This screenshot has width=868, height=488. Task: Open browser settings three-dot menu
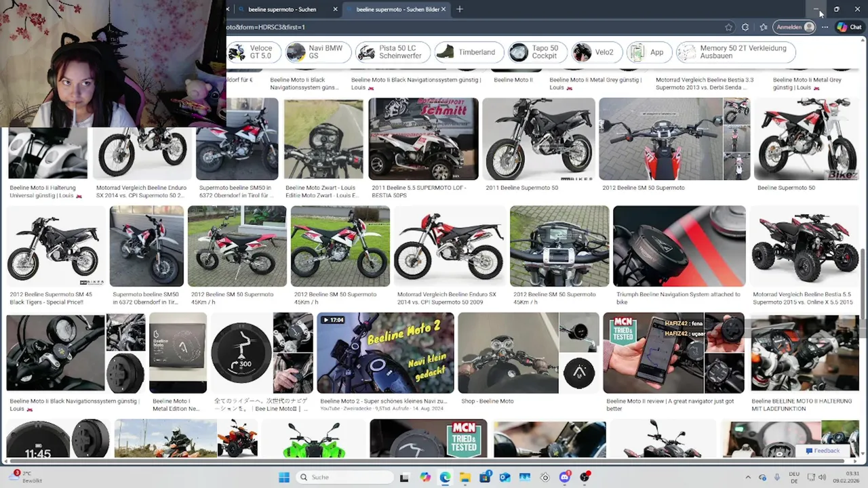coord(825,27)
